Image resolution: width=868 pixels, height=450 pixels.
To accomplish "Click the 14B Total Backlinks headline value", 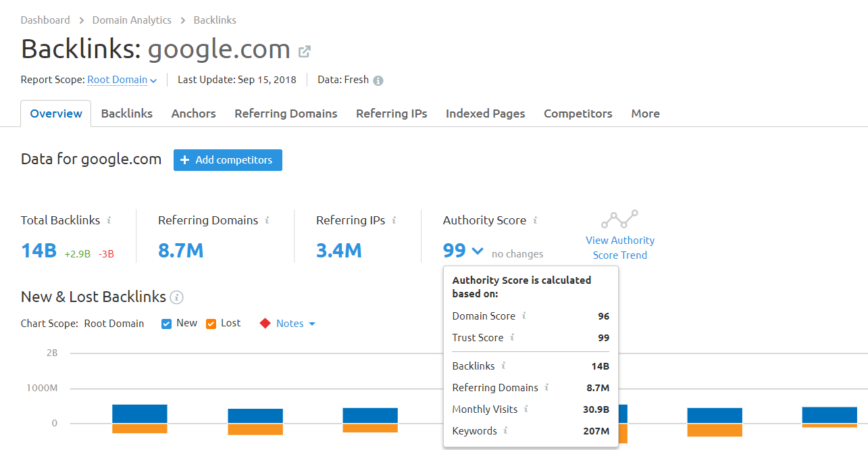I will coord(39,251).
